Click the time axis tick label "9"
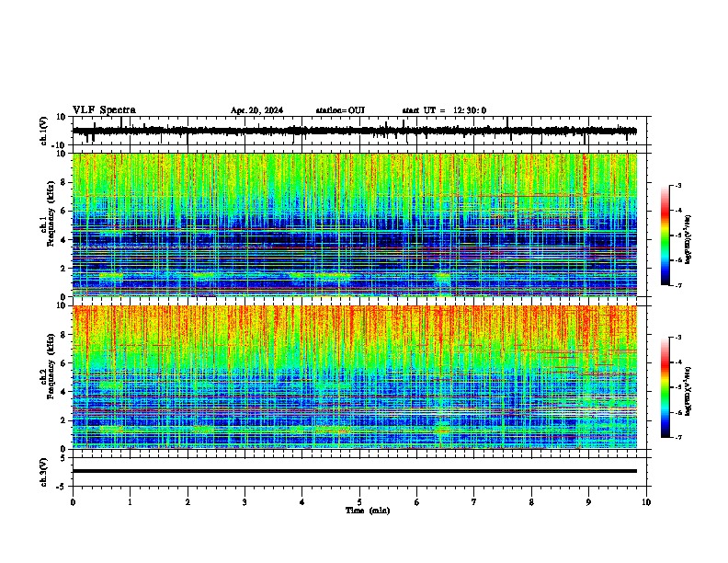 coord(588,502)
